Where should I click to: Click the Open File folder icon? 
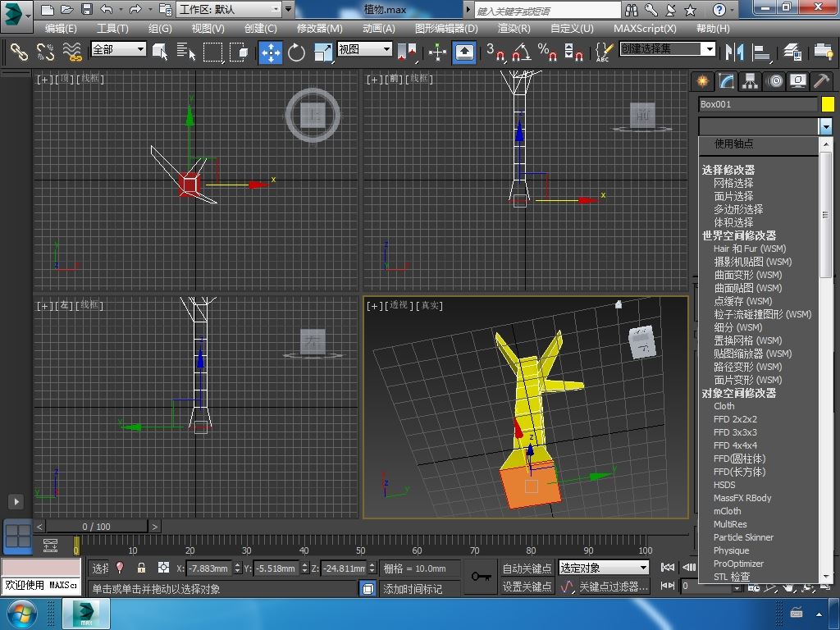(x=67, y=9)
